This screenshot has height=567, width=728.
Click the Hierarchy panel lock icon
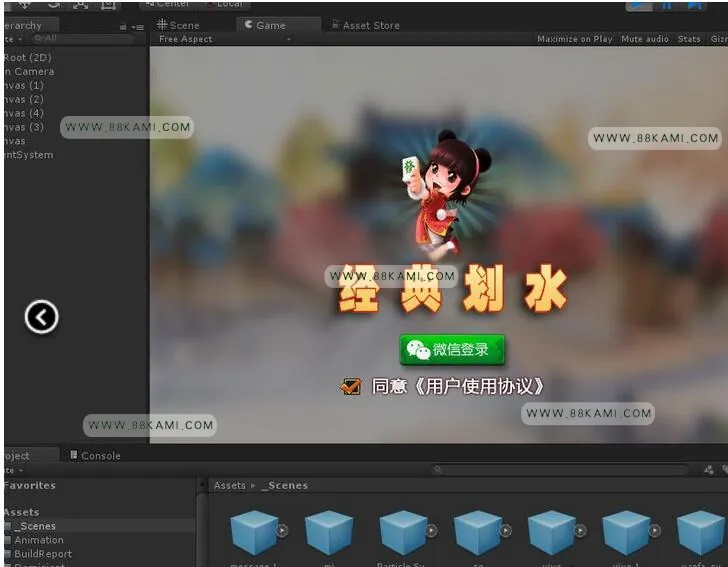pos(123,26)
